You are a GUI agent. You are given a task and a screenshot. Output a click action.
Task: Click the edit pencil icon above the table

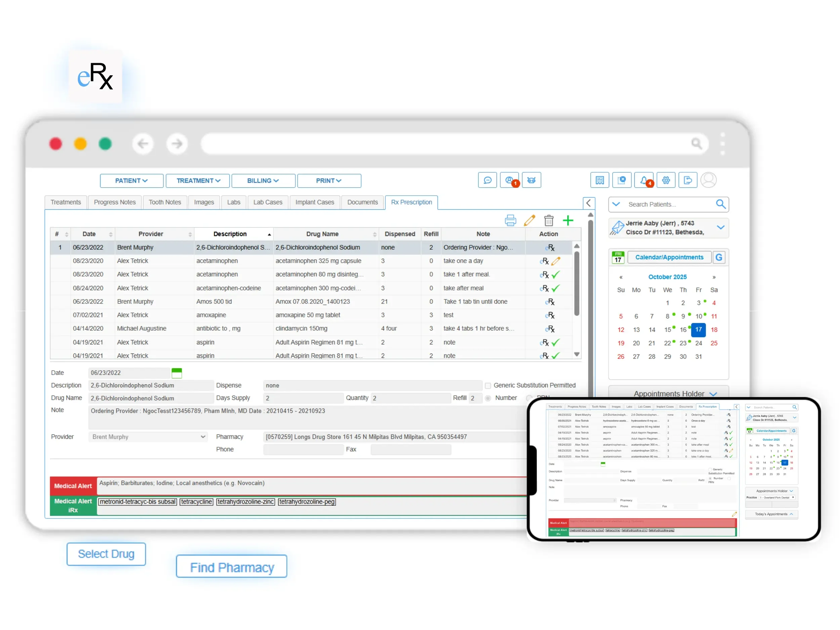530,220
